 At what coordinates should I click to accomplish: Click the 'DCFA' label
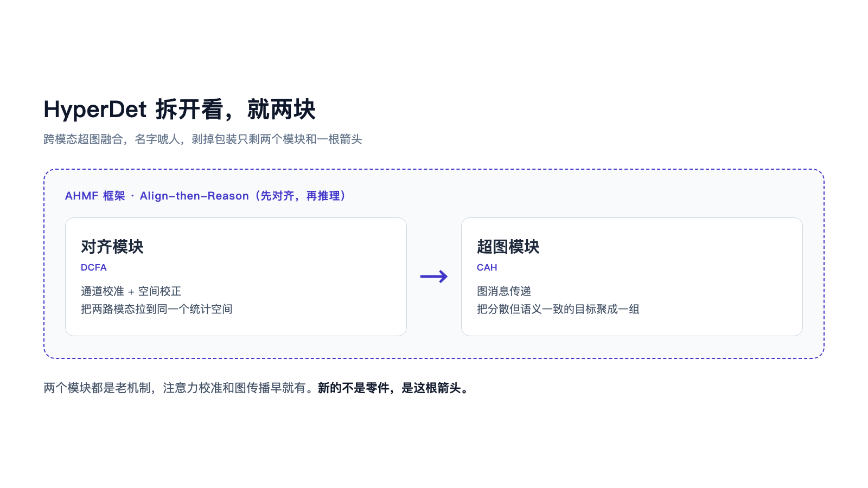click(94, 267)
